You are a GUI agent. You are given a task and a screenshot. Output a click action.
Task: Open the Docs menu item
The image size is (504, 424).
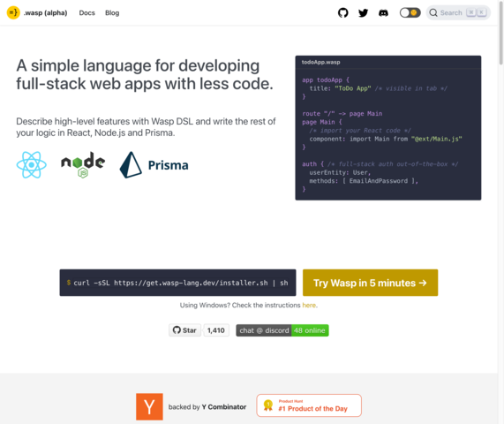(x=87, y=13)
